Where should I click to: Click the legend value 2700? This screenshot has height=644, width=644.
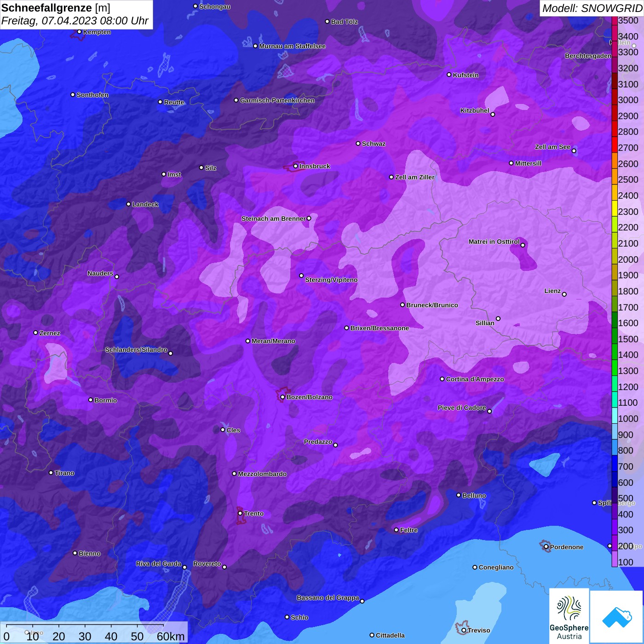coord(628,148)
